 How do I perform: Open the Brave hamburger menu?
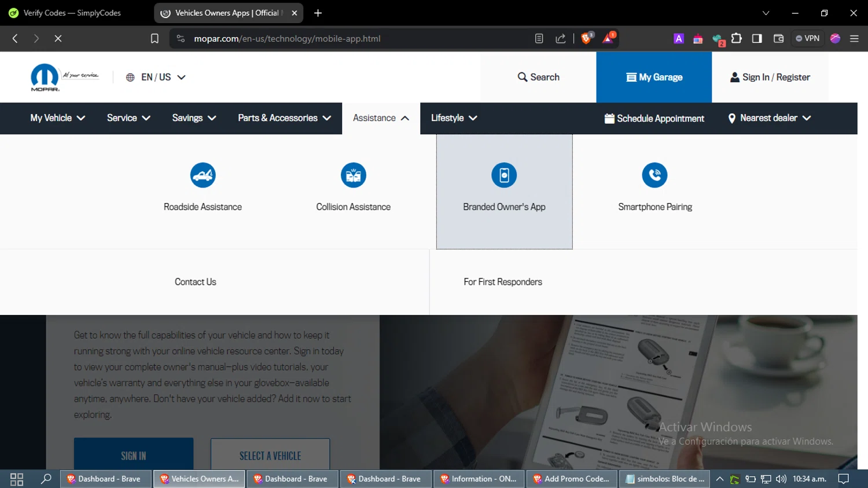pos(854,38)
